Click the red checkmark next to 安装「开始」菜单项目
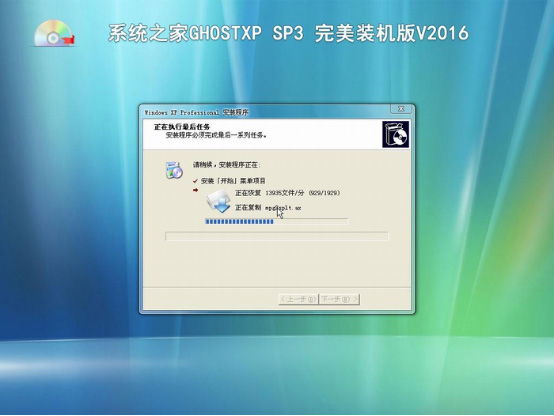The width and height of the screenshot is (554, 416). [x=195, y=181]
